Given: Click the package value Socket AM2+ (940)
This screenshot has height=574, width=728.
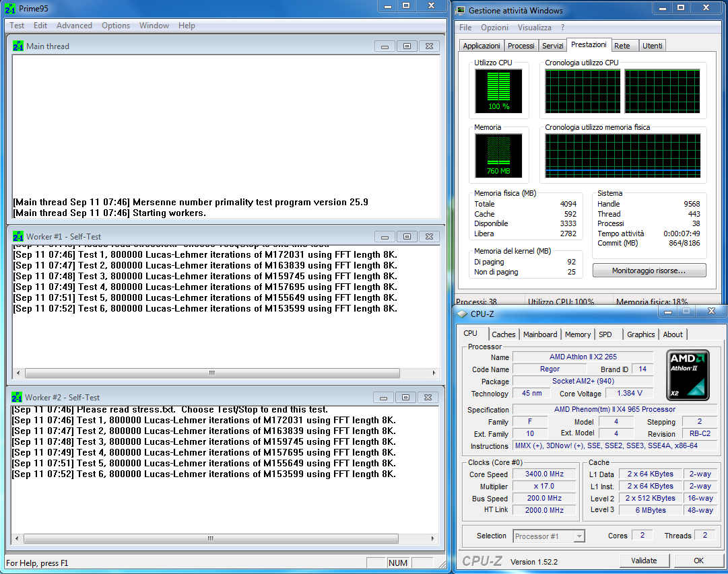Looking at the screenshot, I should 583,381.
